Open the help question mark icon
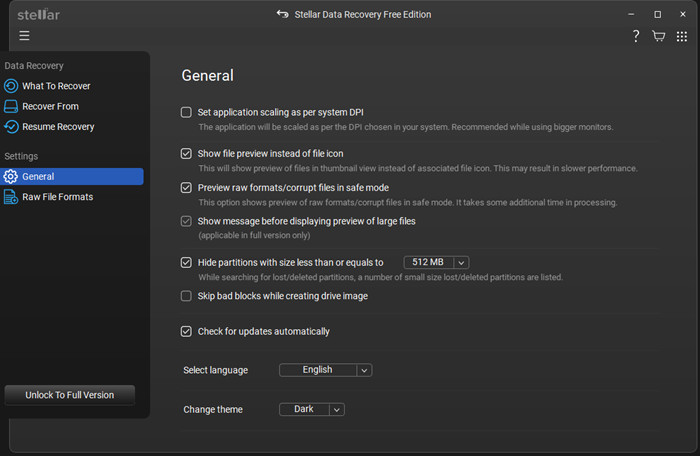This screenshot has width=700, height=456. (636, 36)
